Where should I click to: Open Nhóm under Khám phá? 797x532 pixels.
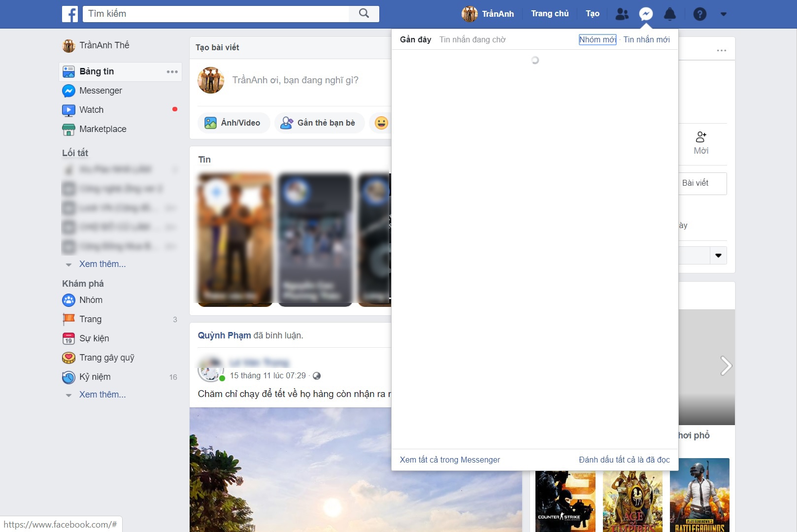[x=91, y=299]
